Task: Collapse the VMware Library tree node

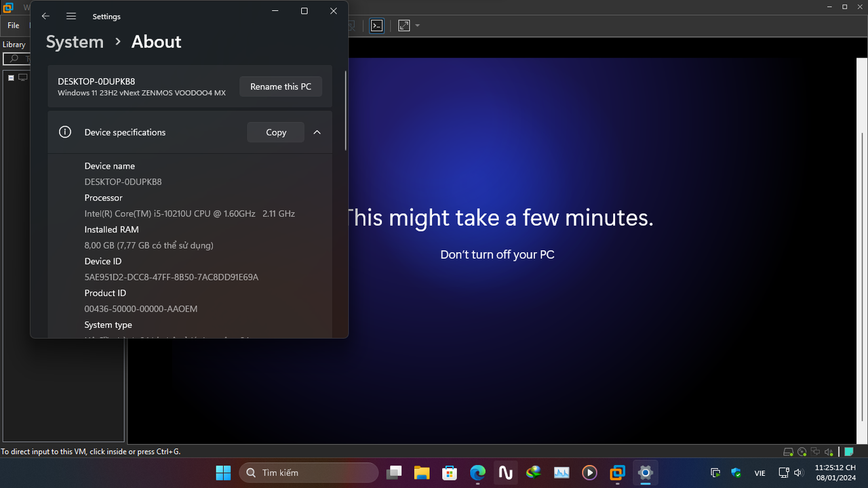Action: click(11, 77)
